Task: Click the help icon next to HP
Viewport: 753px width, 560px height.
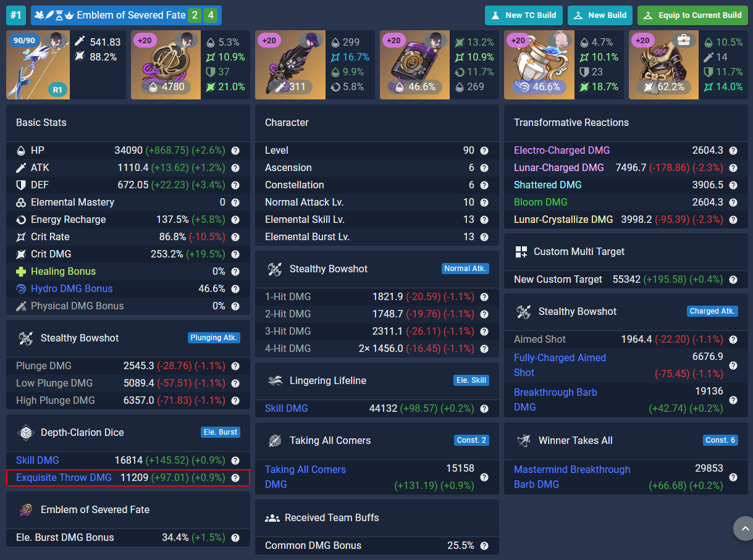Action: pyautogui.click(x=235, y=151)
